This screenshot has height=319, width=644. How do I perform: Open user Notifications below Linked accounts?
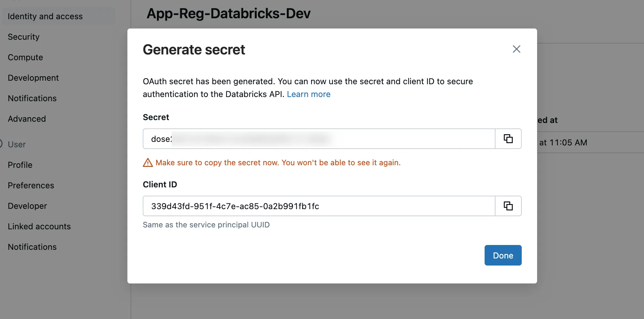click(x=32, y=247)
